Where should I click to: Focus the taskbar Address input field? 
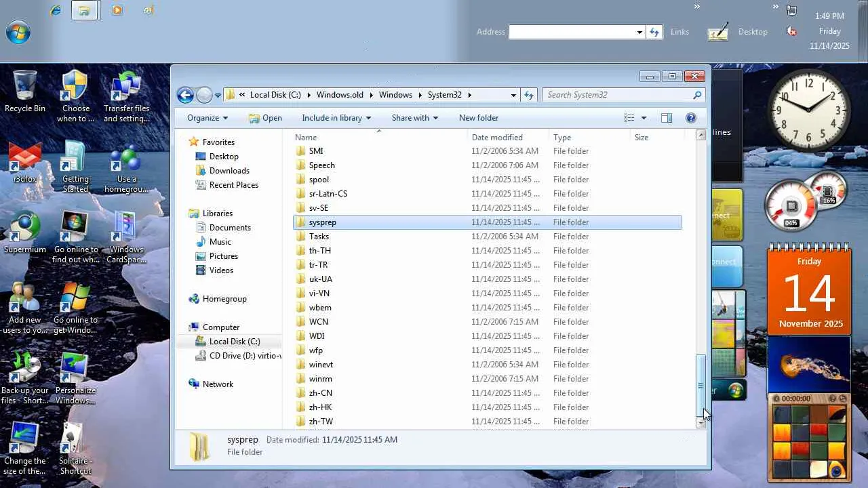point(572,32)
